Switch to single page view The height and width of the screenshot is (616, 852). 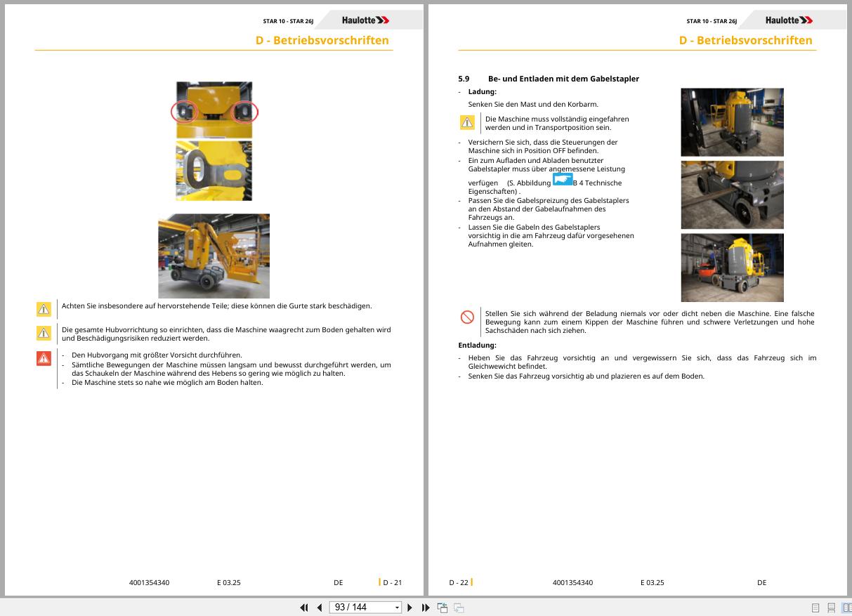click(x=815, y=608)
